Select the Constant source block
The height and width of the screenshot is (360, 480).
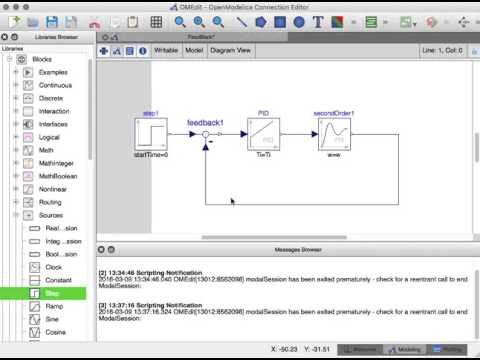point(58,280)
